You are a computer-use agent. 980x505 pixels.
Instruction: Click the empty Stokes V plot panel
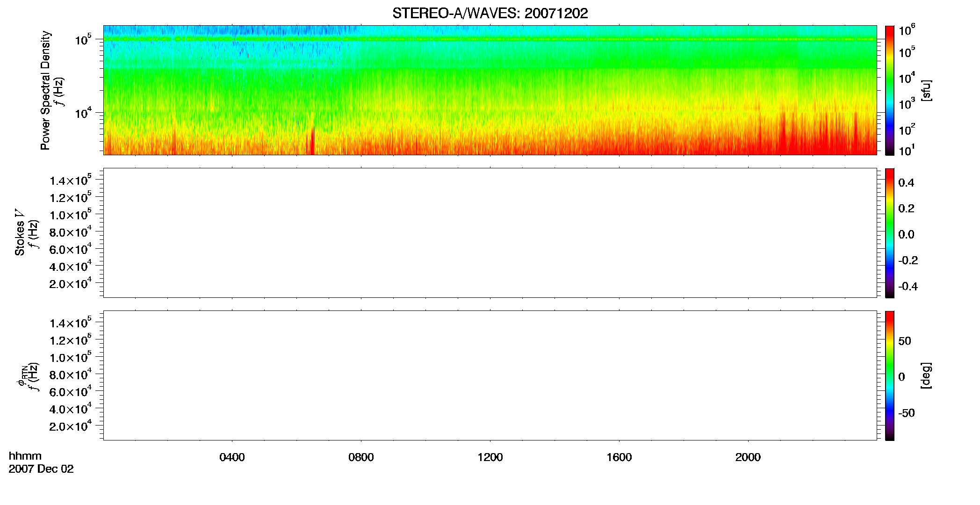[490, 233]
